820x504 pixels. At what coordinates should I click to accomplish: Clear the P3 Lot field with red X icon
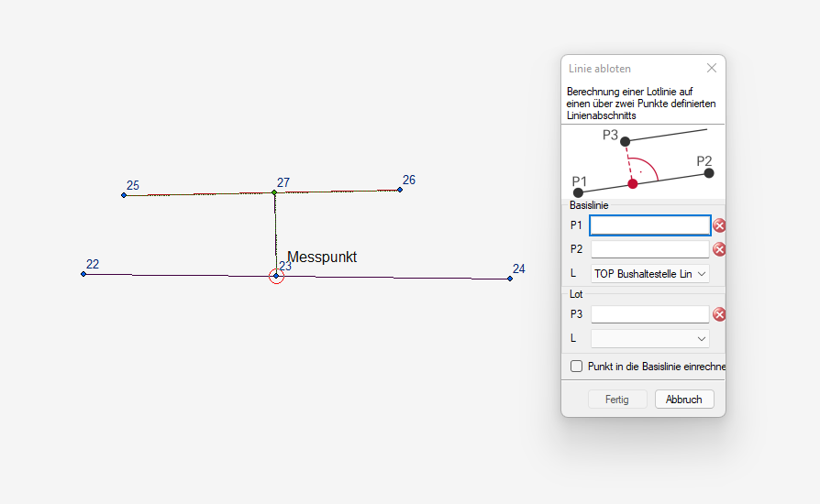(x=719, y=315)
